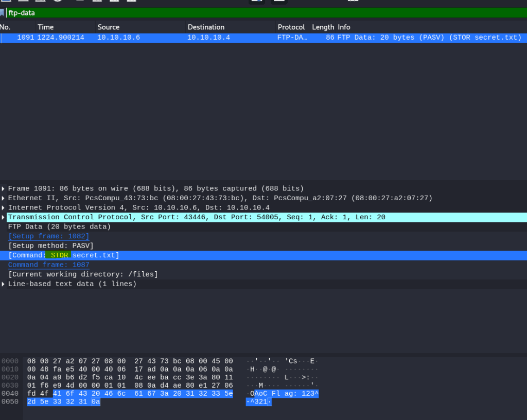Select packet number 1091 in the list

[x=263, y=38]
